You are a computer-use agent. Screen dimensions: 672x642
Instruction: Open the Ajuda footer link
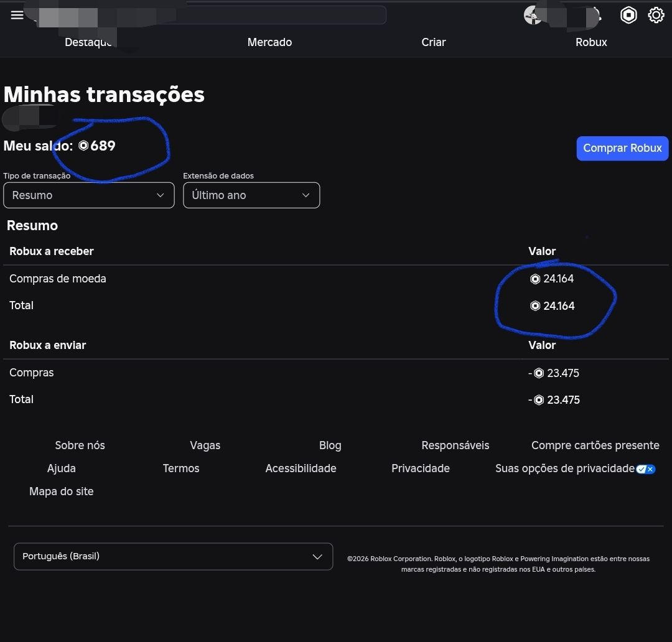coord(61,468)
